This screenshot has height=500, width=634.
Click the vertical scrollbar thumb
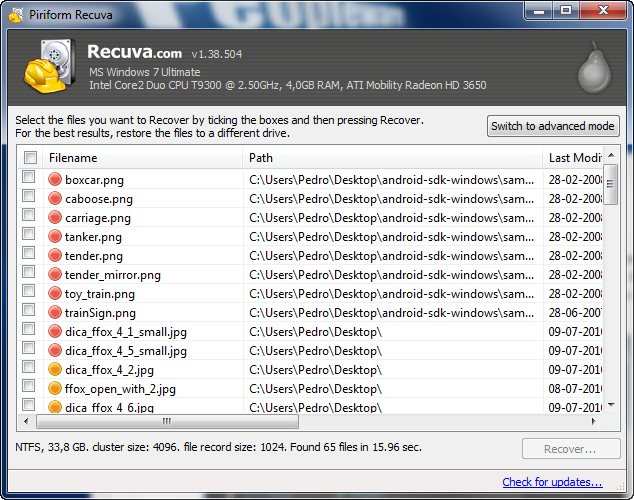coord(610,184)
